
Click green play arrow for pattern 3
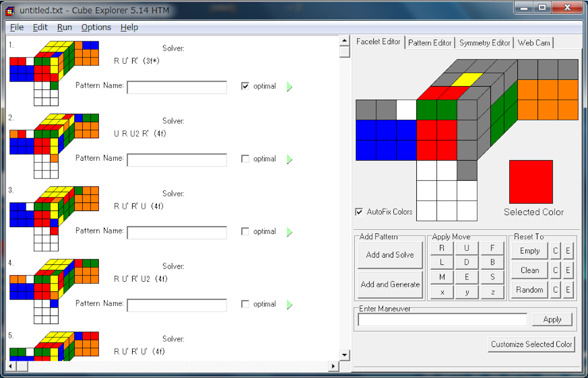click(289, 232)
